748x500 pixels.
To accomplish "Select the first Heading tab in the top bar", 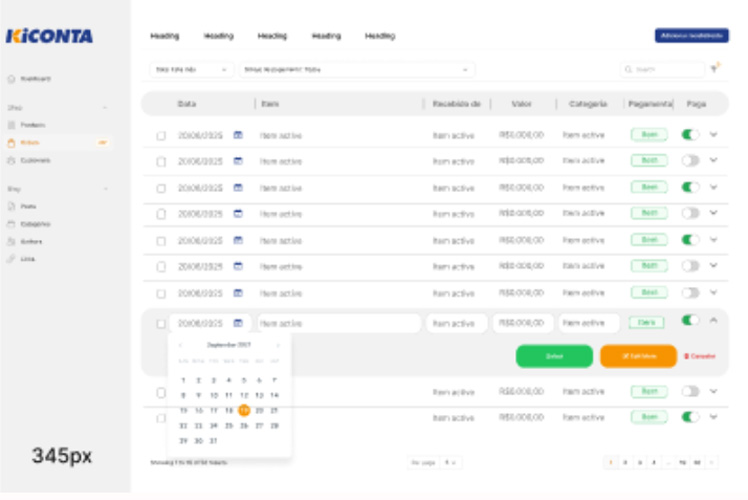I will pyautogui.click(x=165, y=36).
